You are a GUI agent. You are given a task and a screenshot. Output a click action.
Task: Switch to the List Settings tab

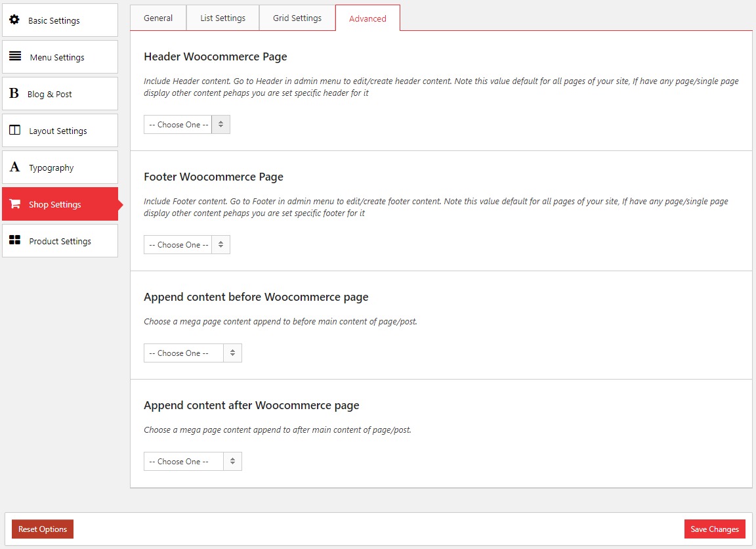tap(222, 18)
